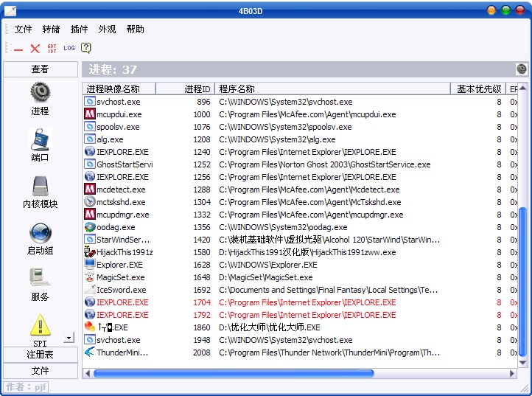Select the 服务 services computer icon
Screen dimensions: 532x396
40,278
